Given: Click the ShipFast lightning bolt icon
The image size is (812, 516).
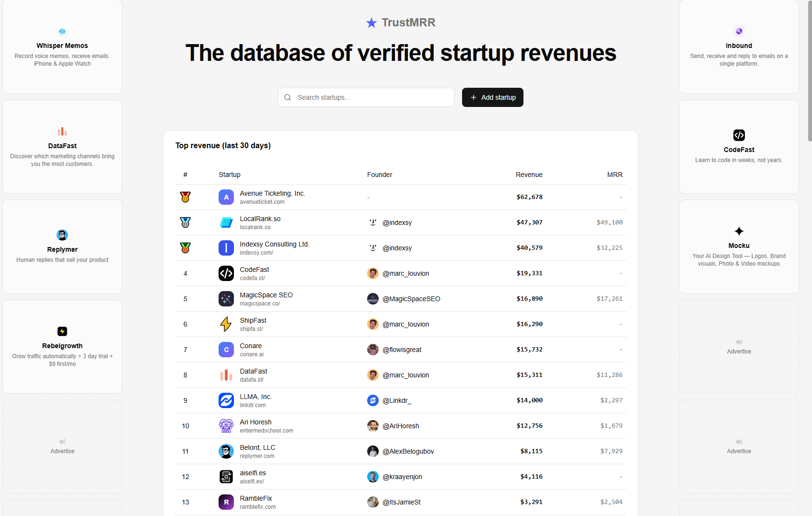Looking at the screenshot, I should 226,324.
